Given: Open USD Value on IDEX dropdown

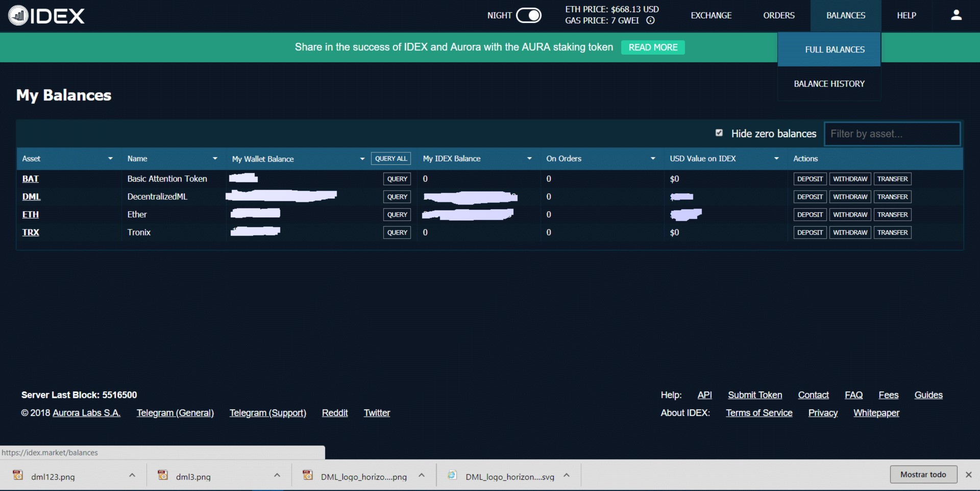Looking at the screenshot, I should [x=776, y=159].
